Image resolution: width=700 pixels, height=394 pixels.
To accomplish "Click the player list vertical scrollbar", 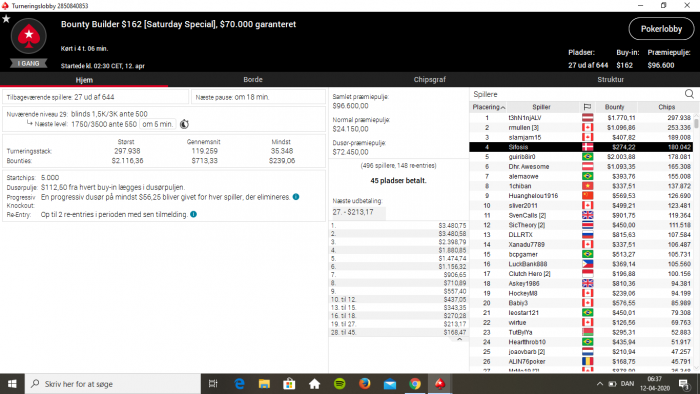I will (x=696, y=241).
